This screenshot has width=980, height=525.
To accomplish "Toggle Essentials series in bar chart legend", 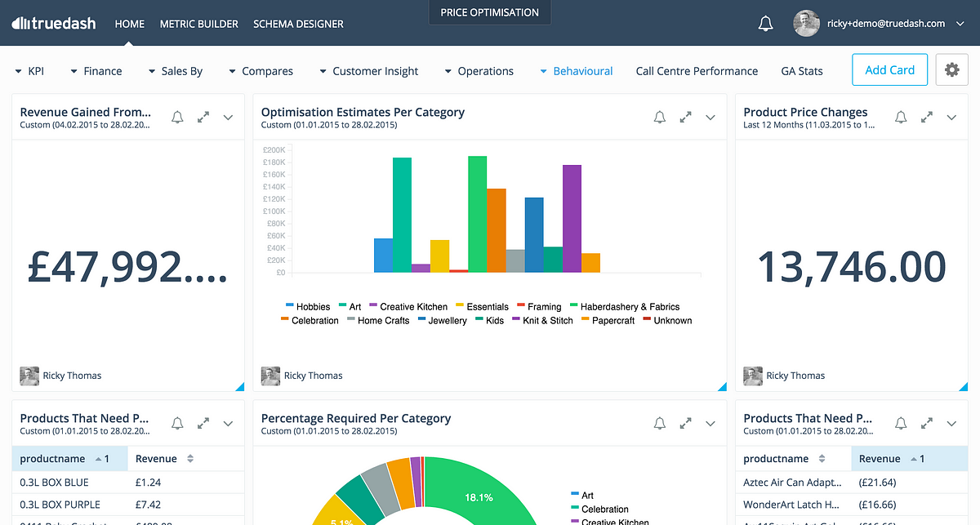I will pos(482,307).
